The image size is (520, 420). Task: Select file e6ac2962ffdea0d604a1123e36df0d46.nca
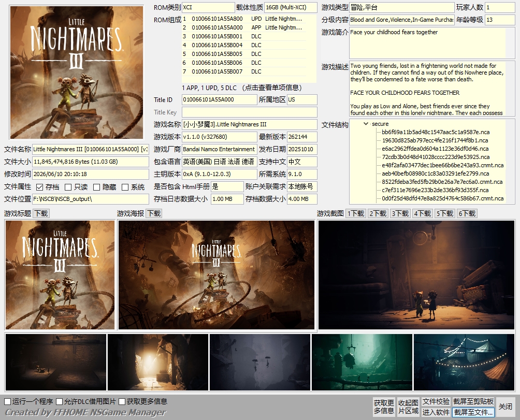click(435, 149)
